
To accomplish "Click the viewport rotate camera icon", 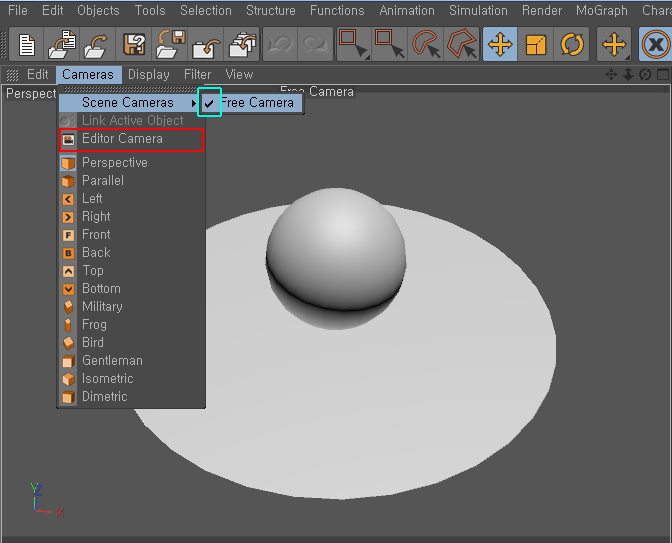I will 645,75.
